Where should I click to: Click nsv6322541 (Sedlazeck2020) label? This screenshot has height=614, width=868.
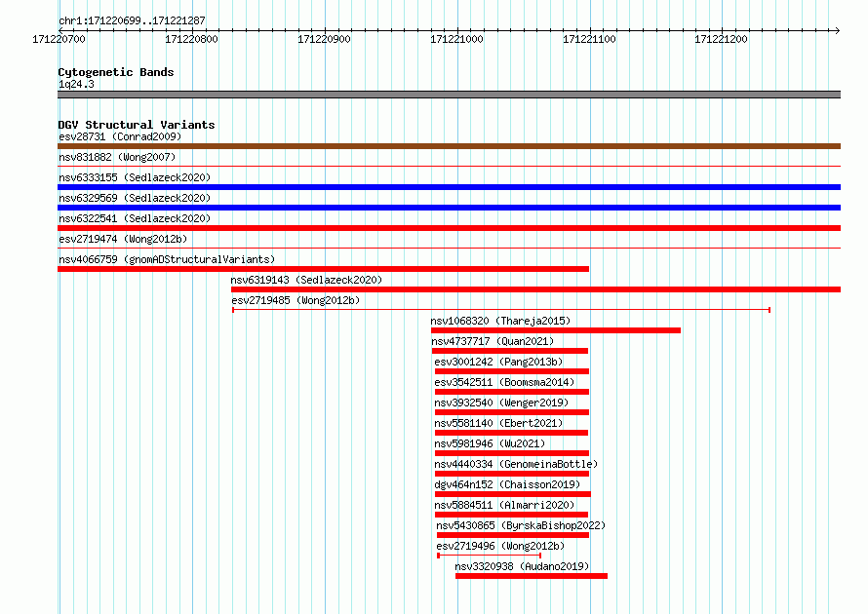point(135,218)
